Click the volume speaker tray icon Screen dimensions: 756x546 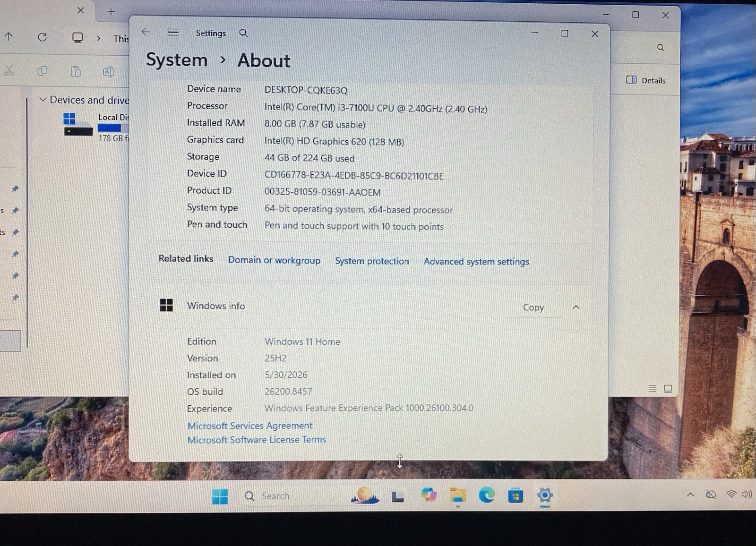pyautogui.click(x=747, y=495)
